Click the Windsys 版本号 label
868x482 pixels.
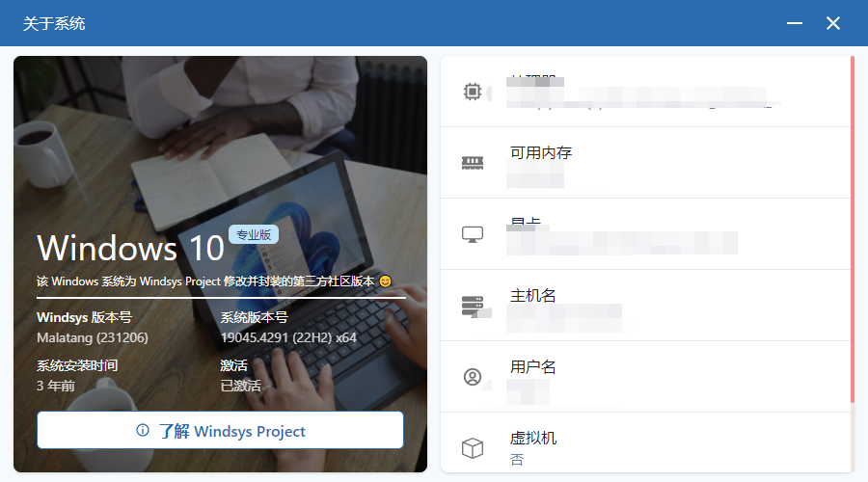[84, 318]
